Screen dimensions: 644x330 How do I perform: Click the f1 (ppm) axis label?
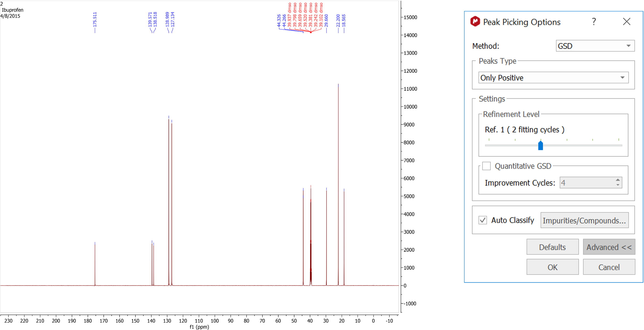pyautogui.click(x=199, y=327)
